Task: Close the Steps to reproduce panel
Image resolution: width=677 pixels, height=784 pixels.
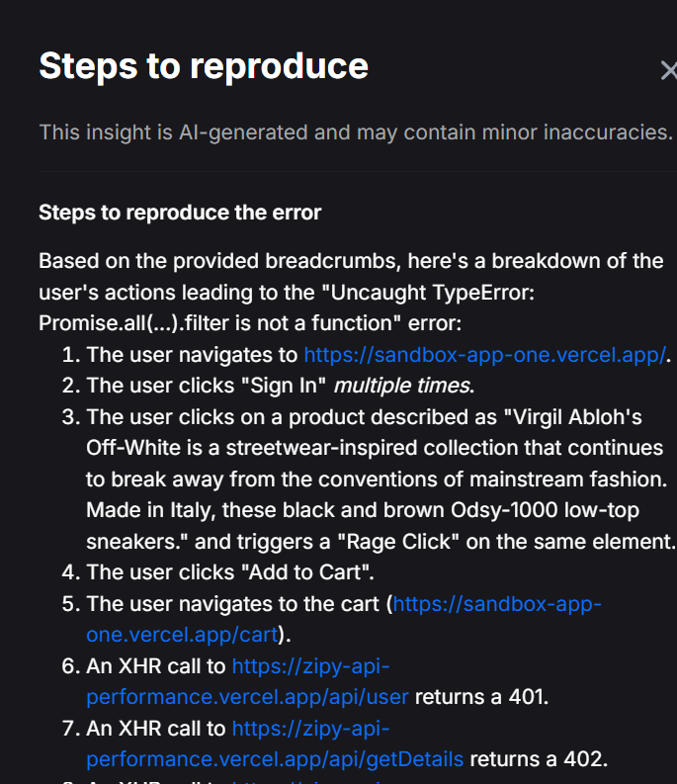Action: [668, 69]
